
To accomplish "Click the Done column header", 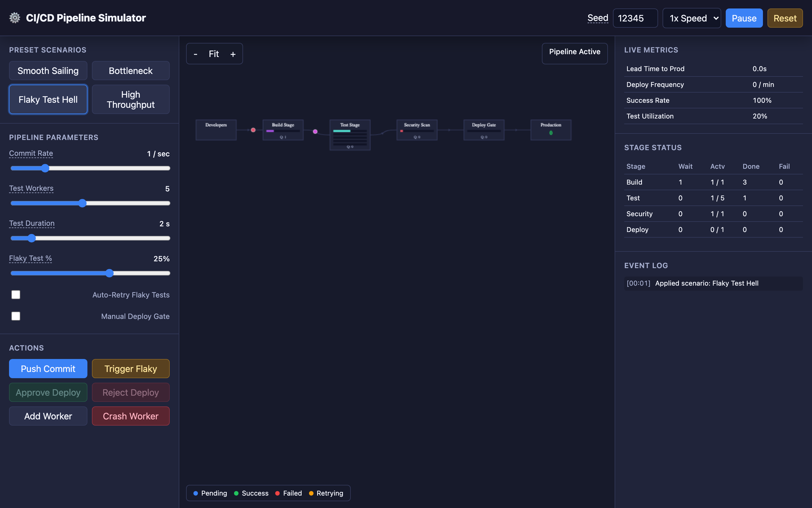I will (751, 166).
